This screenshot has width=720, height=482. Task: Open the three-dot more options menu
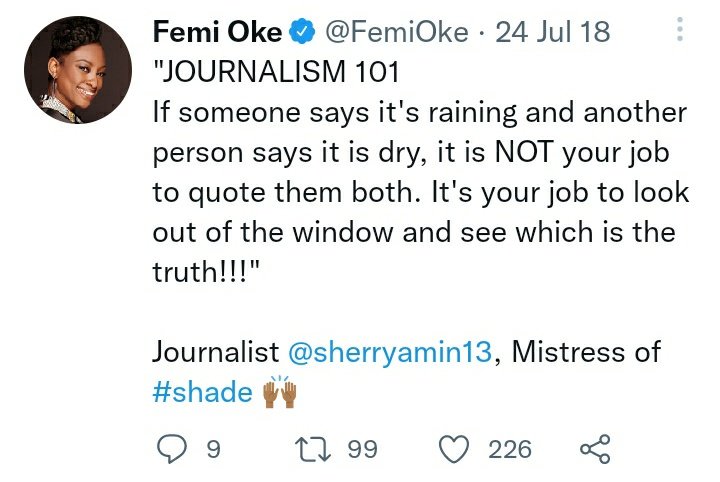tap(680, 29)
